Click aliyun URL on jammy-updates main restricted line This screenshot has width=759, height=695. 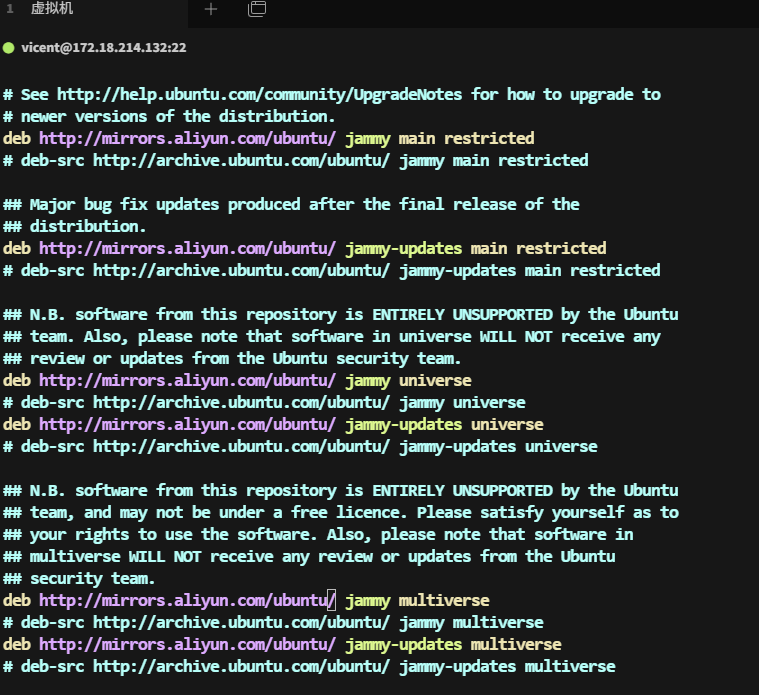click(x=187, y=248)
